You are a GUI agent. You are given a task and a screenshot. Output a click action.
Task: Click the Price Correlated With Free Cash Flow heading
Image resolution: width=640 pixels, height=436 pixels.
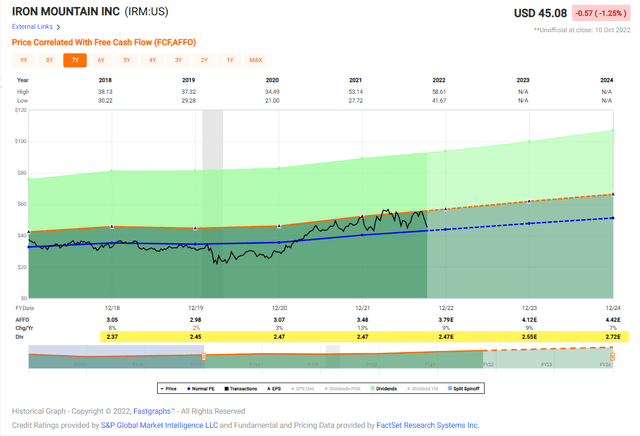pyautogui.click(x=104, y=42)
